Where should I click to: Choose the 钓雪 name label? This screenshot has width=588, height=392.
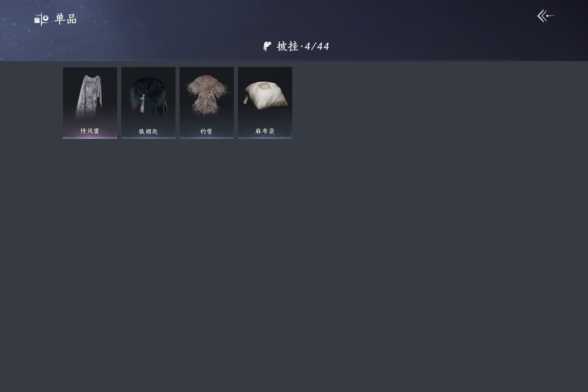[x=206, y=131]
